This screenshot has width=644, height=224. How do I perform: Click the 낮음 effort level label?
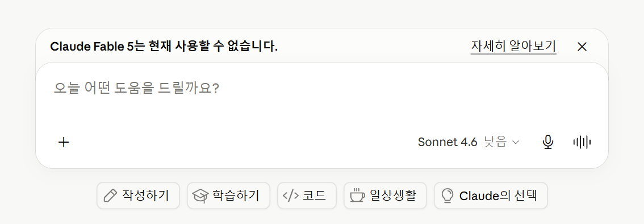[x=495, y=142]
